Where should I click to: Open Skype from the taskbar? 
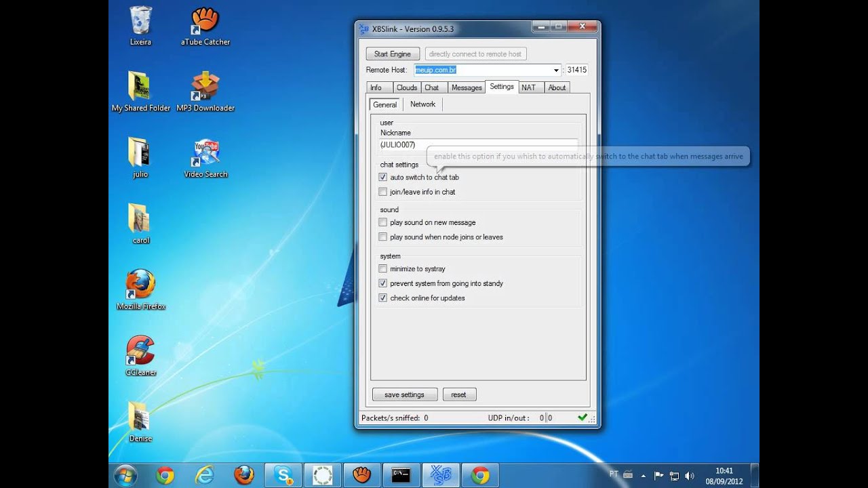point(283,475)
